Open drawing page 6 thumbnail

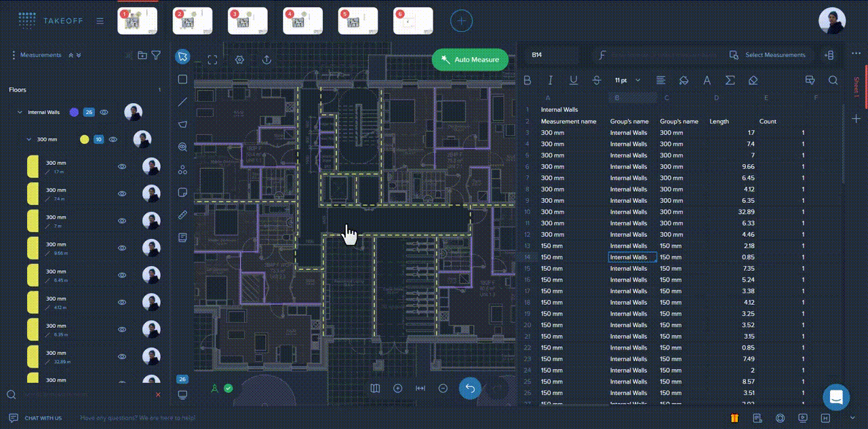tap(413, 21)
